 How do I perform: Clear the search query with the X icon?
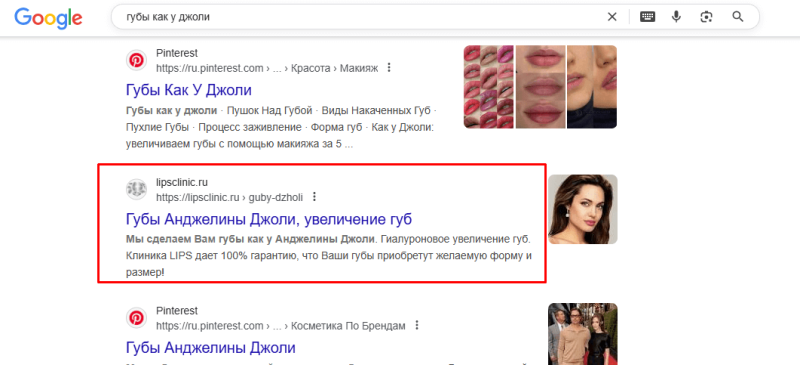612,17
